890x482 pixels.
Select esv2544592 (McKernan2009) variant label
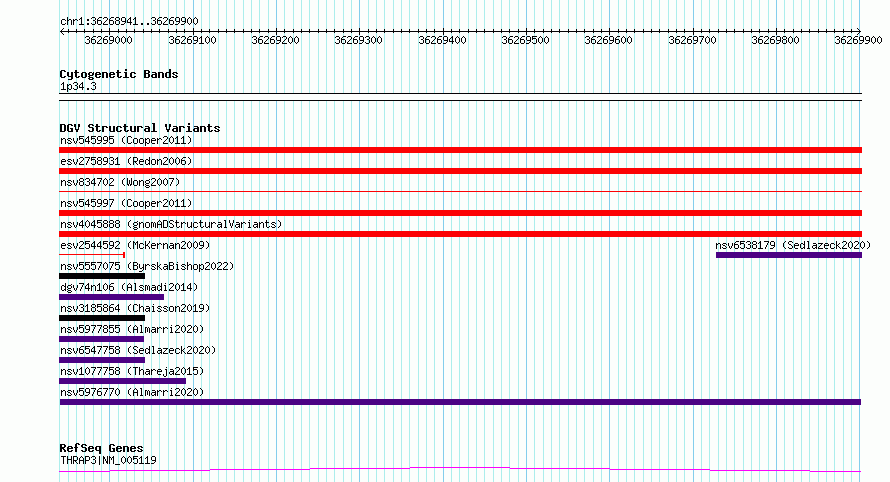coord(135,245)
